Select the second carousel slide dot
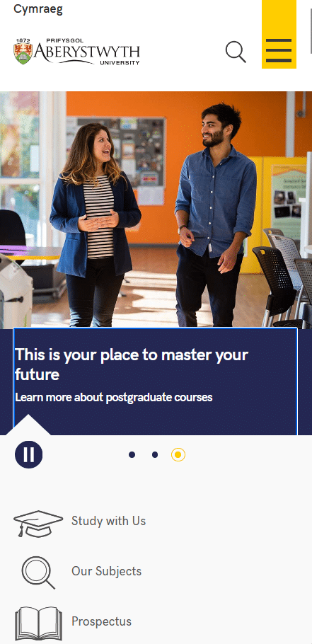The width and height of the screenshot is (312, 644). tap(155, 454)
